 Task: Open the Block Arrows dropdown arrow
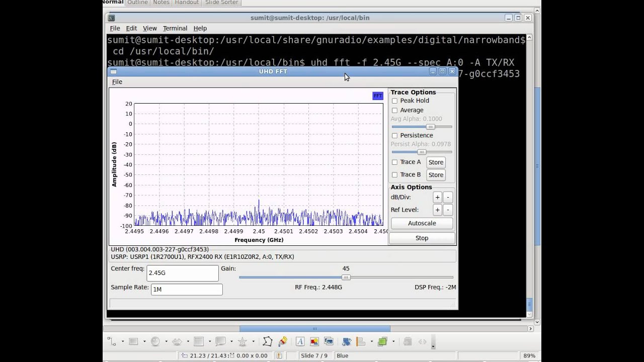pyautogui.click(x=188, y=342)
